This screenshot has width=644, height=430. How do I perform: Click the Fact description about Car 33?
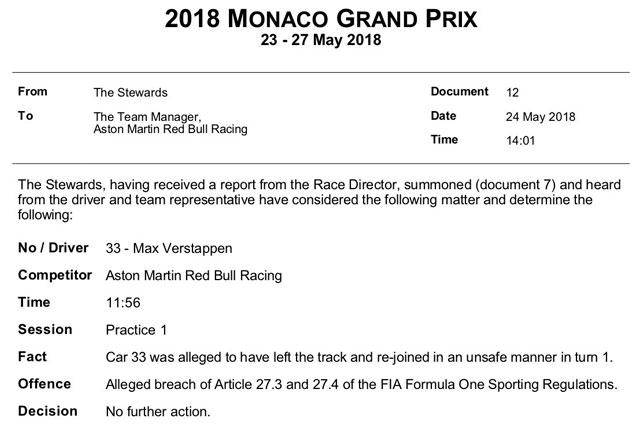[x=359, y=357]
